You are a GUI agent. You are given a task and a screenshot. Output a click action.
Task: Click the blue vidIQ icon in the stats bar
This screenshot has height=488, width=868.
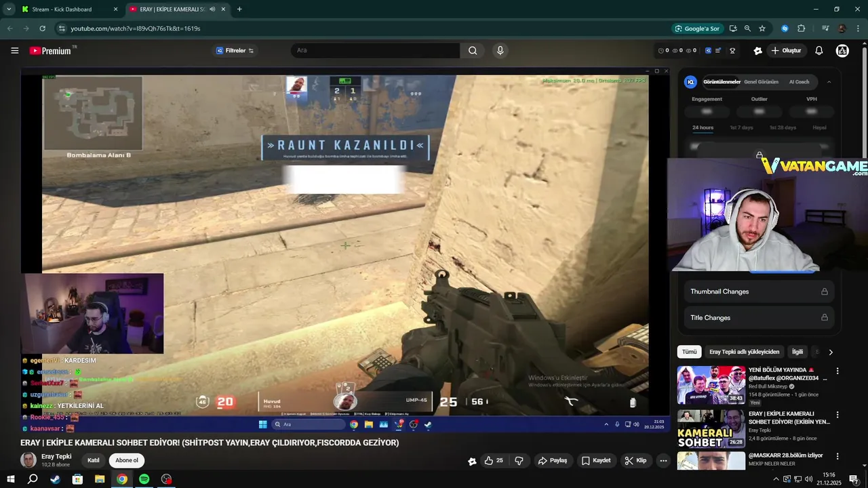pos(708,51)
